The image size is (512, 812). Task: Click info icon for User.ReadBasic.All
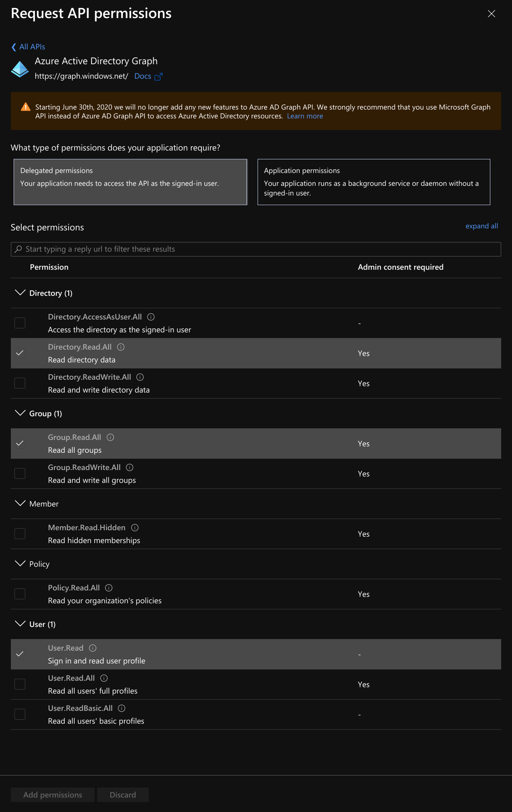(x=122, y=708)
